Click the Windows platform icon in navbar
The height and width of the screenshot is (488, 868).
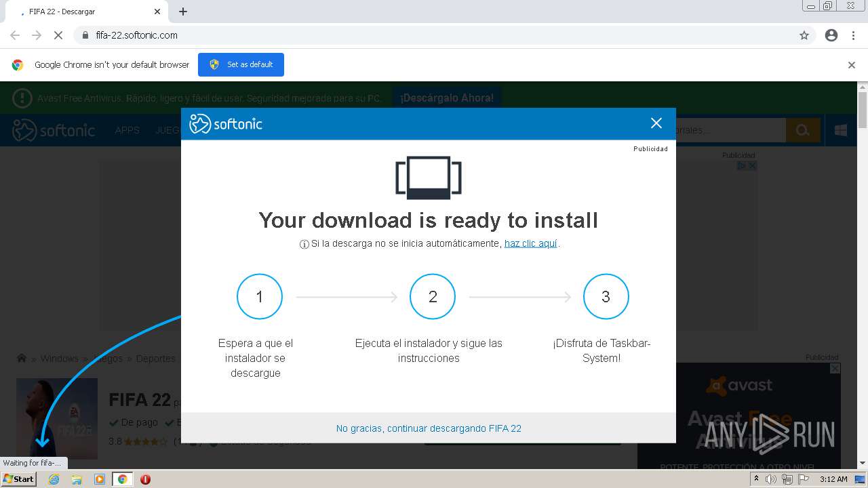click(841, 130)
